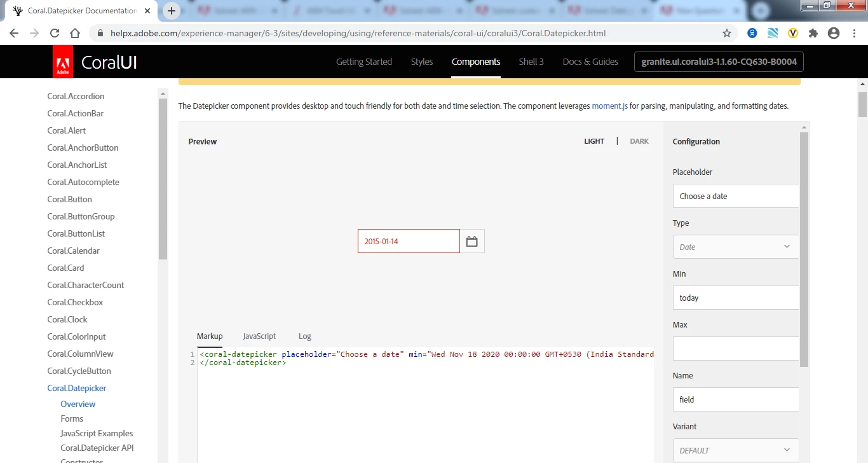Open Coral.Accordion in the sidebar
This screenshot has width=868, height=463.
76,96
